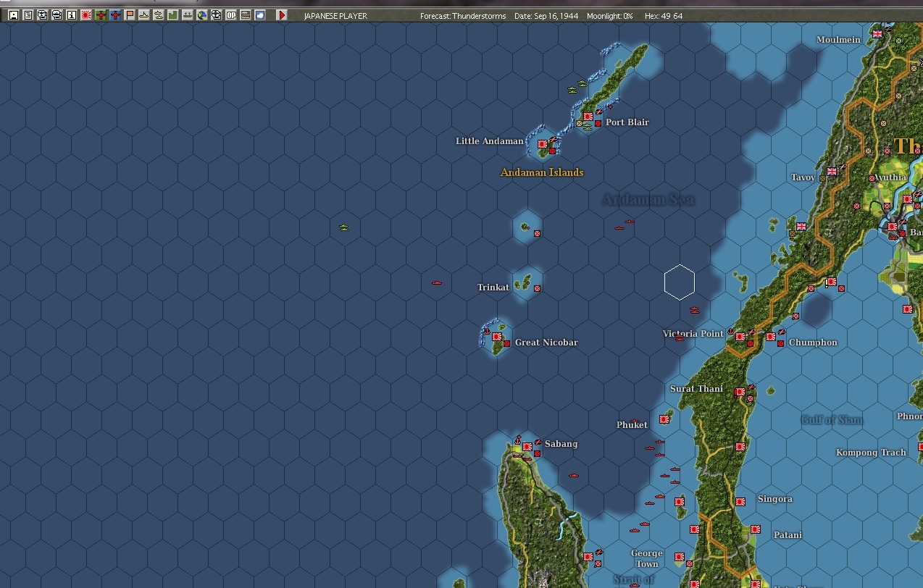The image size is (923, 588).
Task: Click the 'Little Andaman' map label
Action: coord(489,141)
